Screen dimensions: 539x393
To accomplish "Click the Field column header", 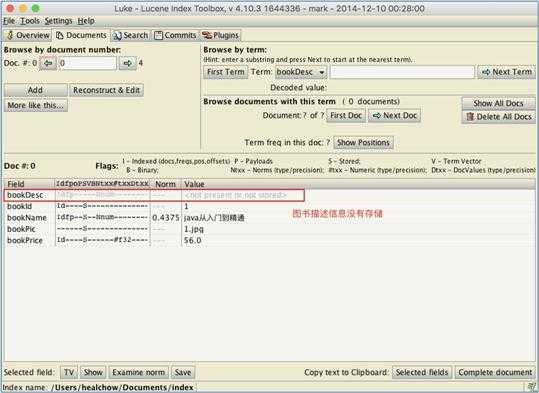I will 29,184.
